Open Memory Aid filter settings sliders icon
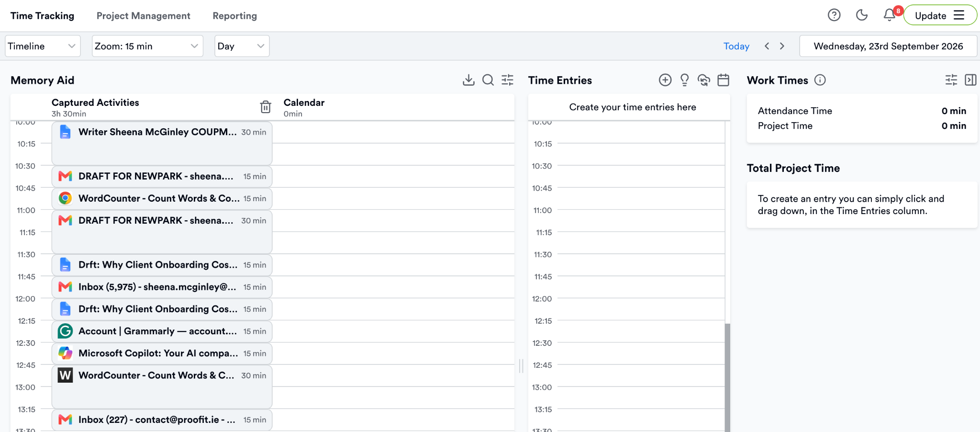This screenshot has width=980, height=432. point(508,80)
